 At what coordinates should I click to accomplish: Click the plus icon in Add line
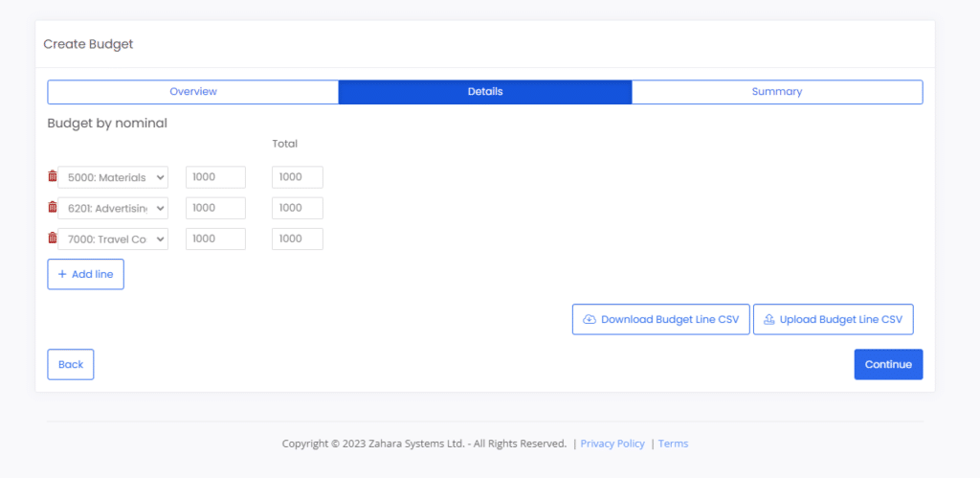62,274
